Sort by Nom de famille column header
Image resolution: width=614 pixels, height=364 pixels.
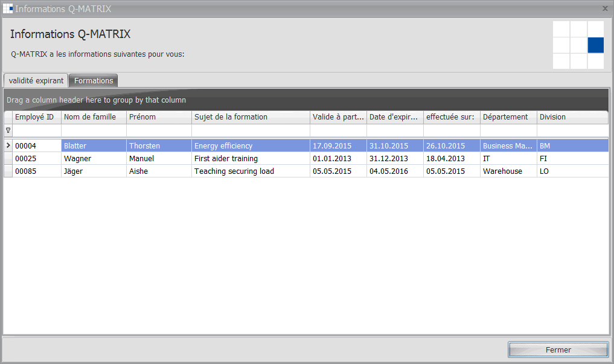point(94,117)
